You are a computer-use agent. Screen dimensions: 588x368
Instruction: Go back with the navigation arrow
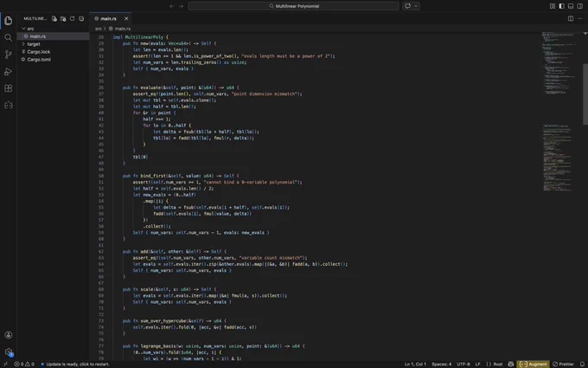(172, 6)
